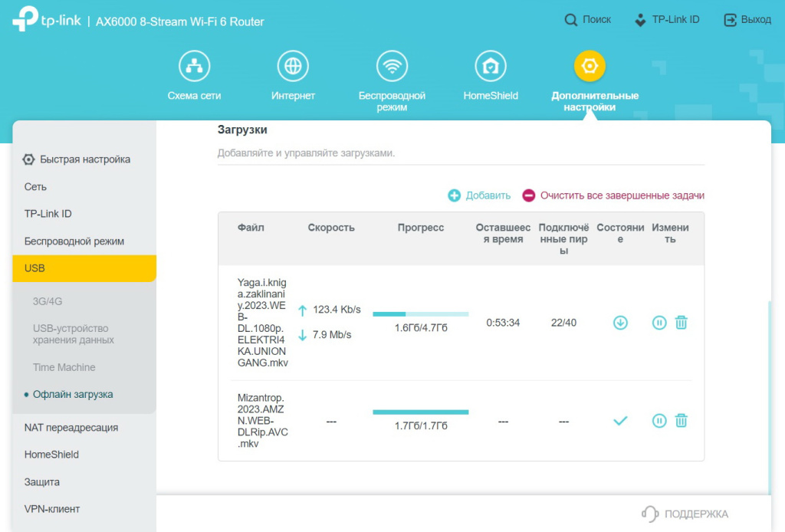Click the page vertical scrollbar
The width and height of the screenshot is (785, 532).
pyautogui.click(x=770, y=397)
